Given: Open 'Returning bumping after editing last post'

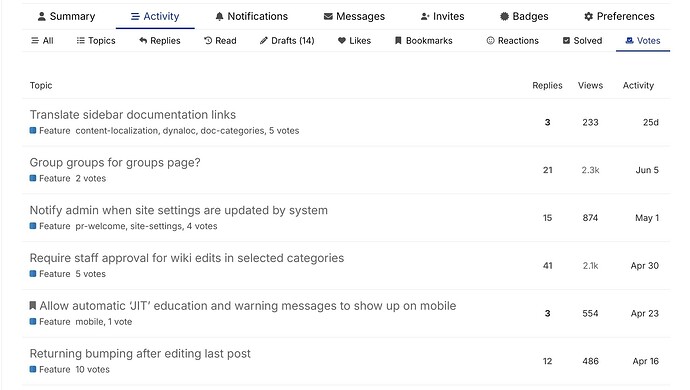Looking at the screenshot, I should tap(140, 353).
